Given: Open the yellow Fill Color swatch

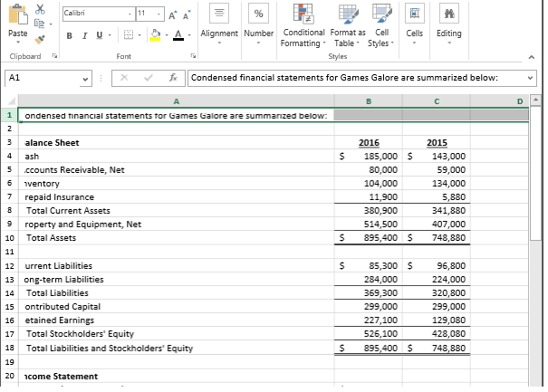Looking at the screenshot, I should coord(155,34).
